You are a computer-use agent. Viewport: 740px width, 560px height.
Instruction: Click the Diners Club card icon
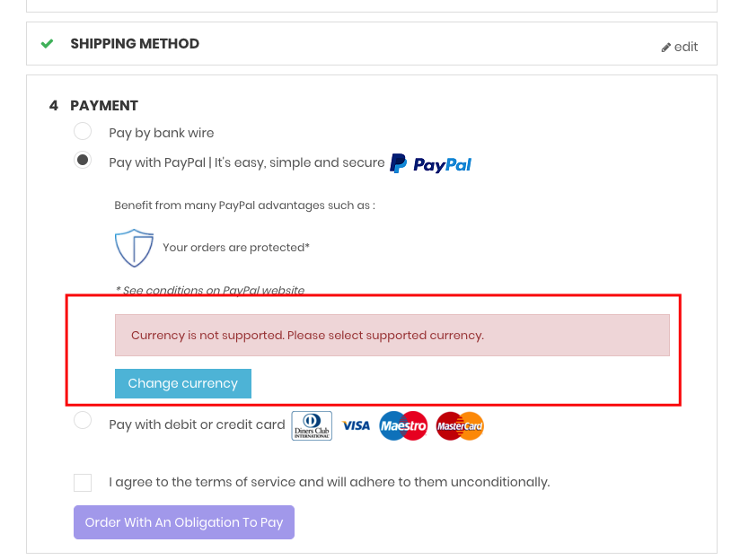click(312, 425)
